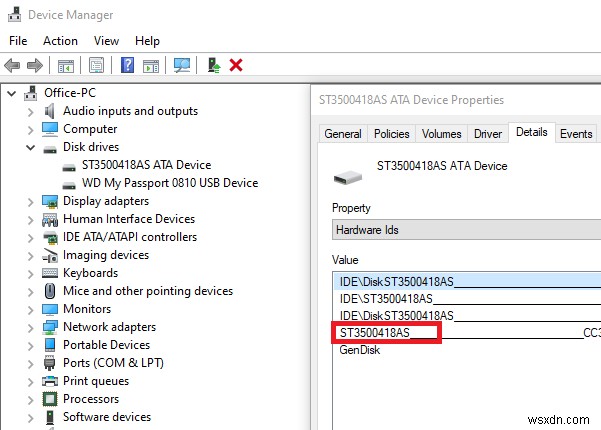Switch to the Driver tab

[x=488, y=134]
